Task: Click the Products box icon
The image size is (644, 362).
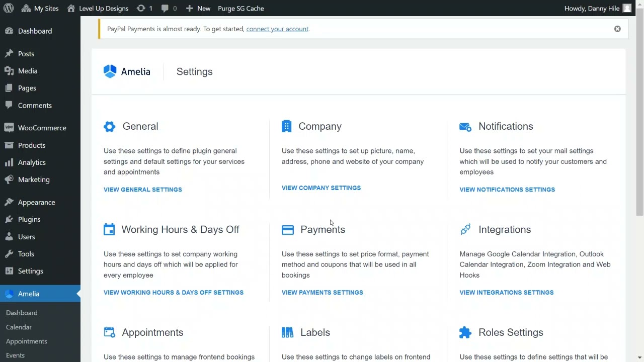Action: pos(9,145)
